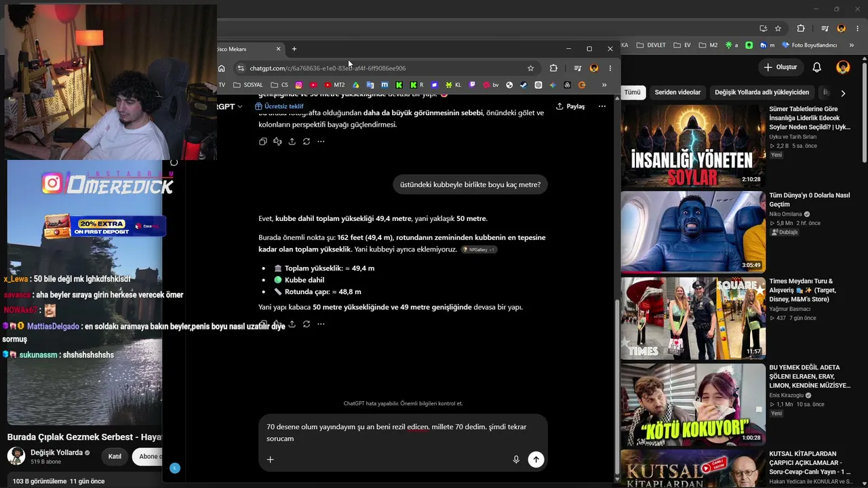
Task: Send the typed ChatGPT message
Action: click(536, 460)
